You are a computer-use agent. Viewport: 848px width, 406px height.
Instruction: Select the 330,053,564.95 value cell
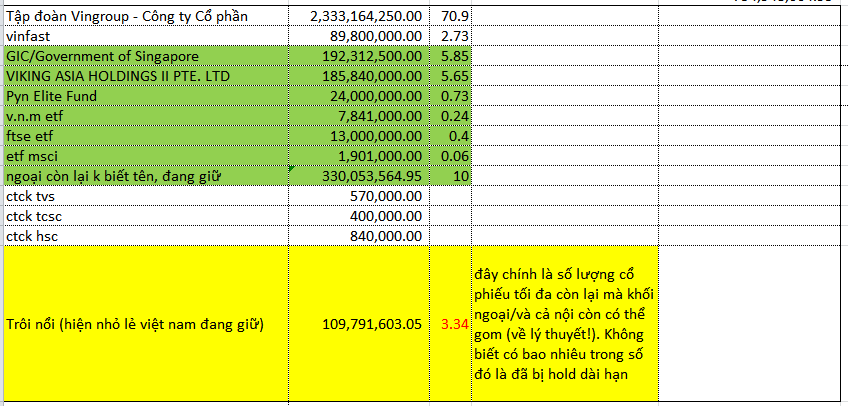tap(359, 176)
